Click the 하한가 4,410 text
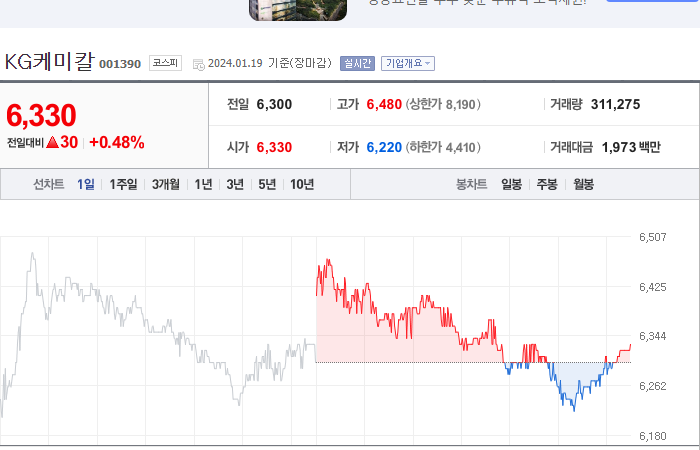 coord(443,147)
